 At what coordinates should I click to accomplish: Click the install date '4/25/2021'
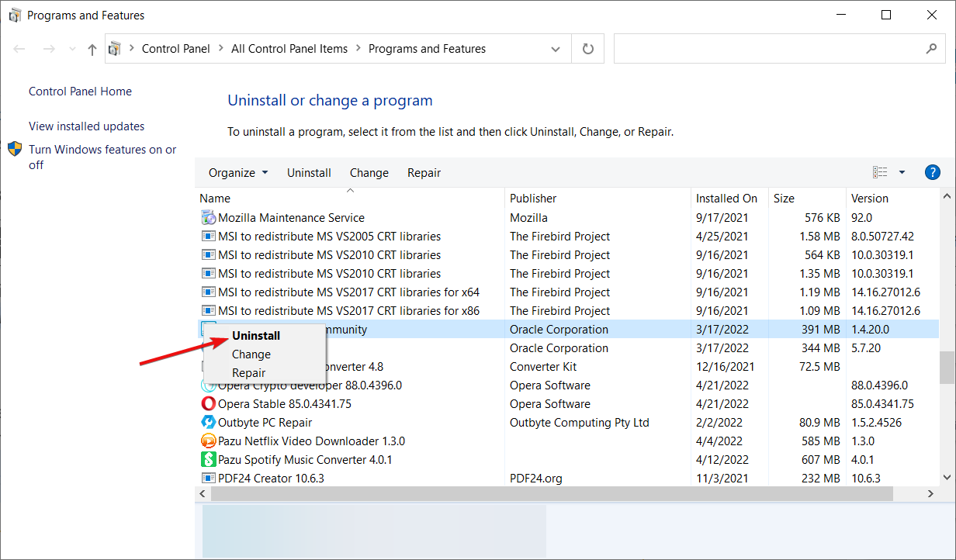[x=722, y=237]
